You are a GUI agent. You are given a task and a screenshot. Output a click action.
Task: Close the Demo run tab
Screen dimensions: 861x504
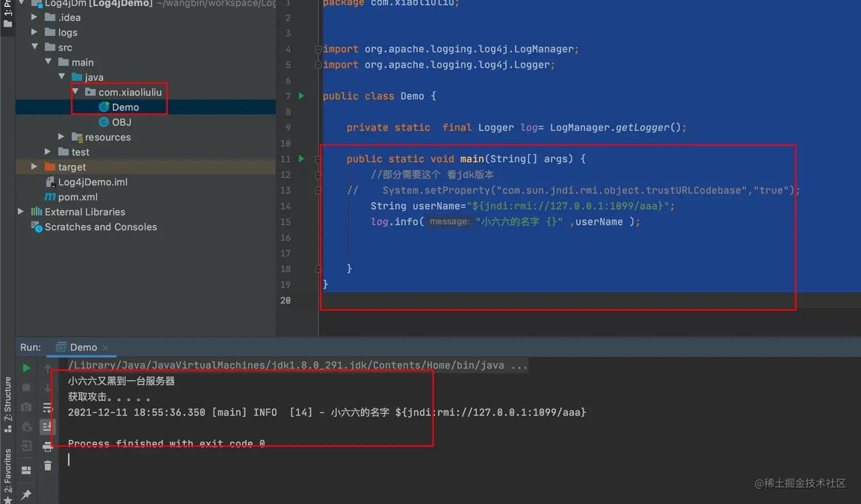(105, 347)
